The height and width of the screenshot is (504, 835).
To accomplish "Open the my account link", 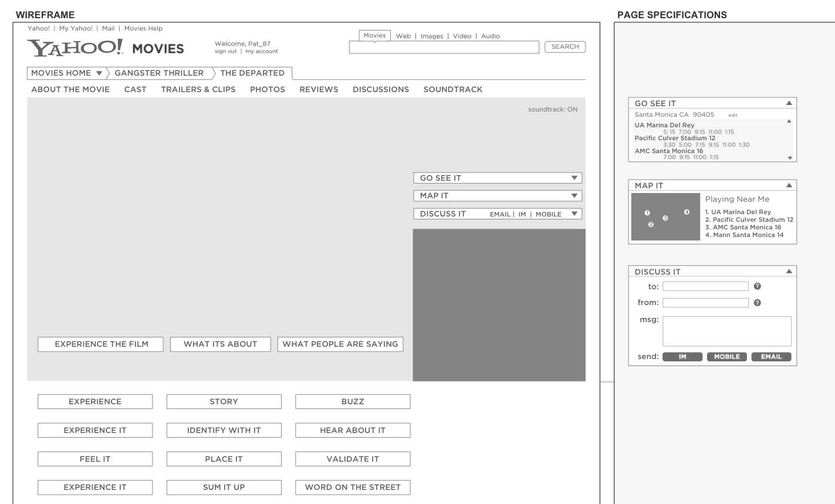I will [262, 52].
